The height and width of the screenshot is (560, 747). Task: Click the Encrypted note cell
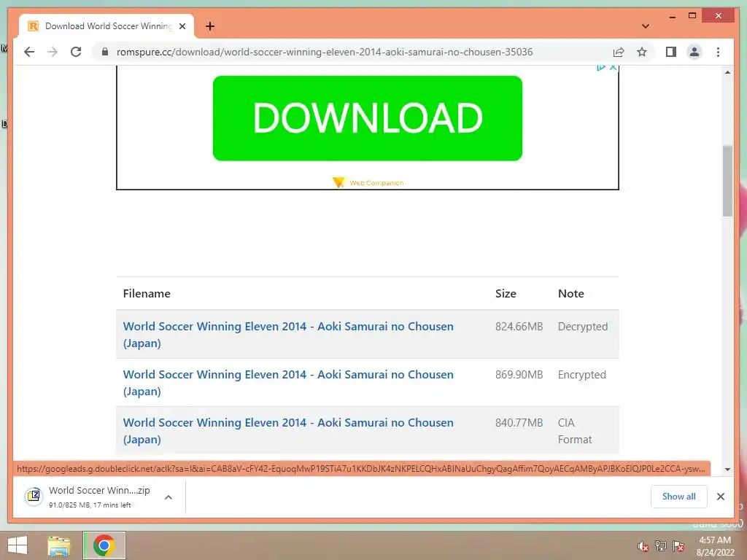tap(581, 375)
